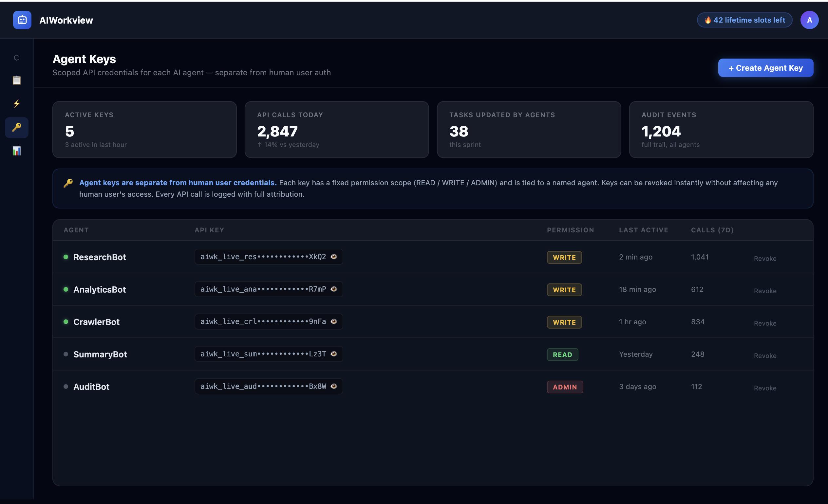The height and width of the screenshot is (504, 828).
Task: Show the AuditBot key using the eye icon
Action: pos(334,386)
